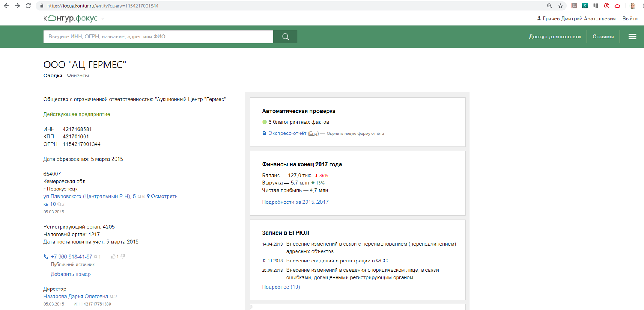Image resolution: width=644 pixels, height=310 pixels.
Task: Select the Сводка tab
Action: pos(53,76)
